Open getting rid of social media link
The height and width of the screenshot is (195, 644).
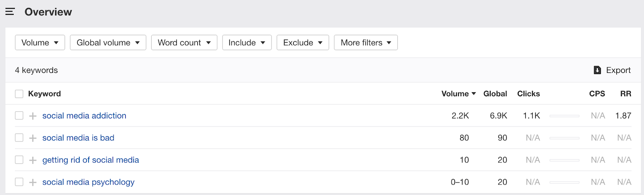click(x=91, y=160)
